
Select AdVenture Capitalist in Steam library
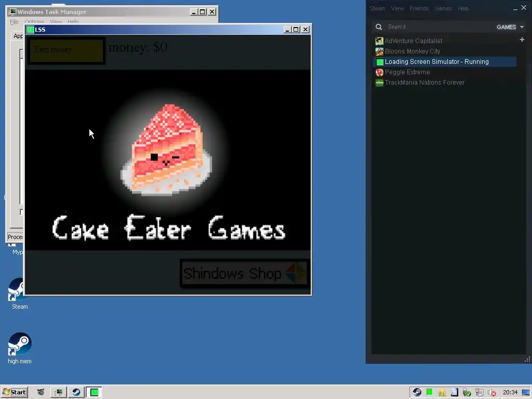point(413,41)
